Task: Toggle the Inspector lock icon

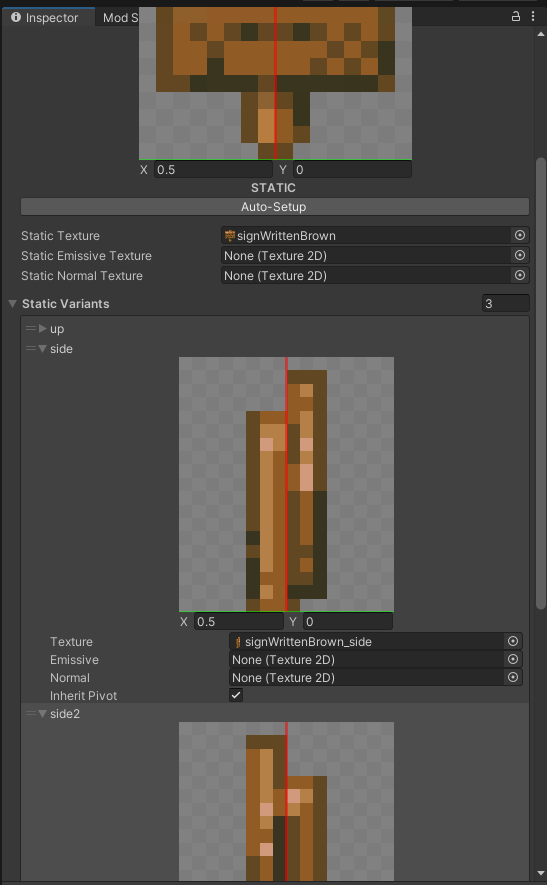Action: point(515,16)
